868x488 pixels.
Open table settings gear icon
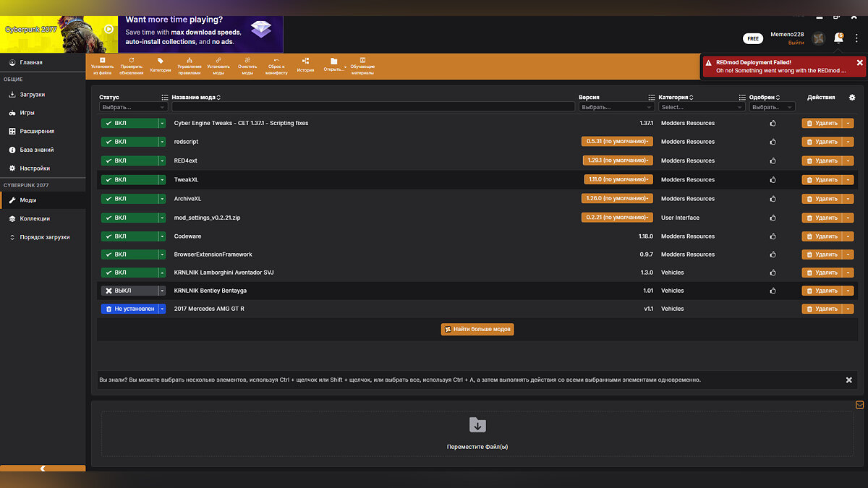coord(851,98)
